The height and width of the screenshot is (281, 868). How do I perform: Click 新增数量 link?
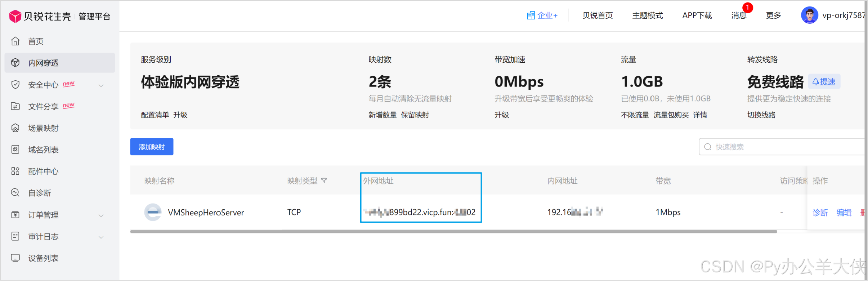coord(382,115)
